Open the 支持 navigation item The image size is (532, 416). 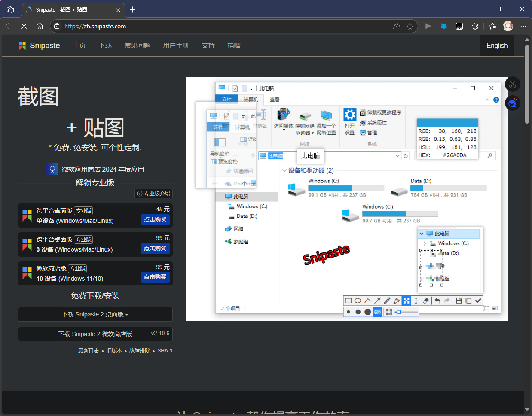[x=208, y=46]
